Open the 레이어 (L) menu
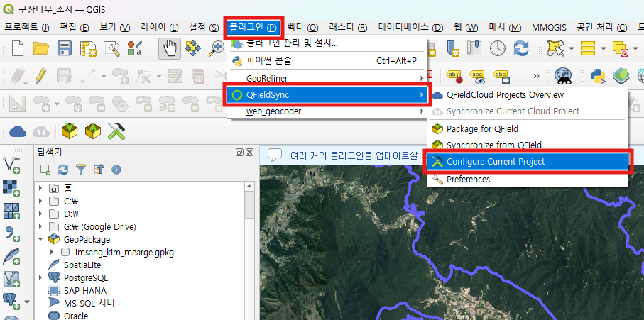 160,28
